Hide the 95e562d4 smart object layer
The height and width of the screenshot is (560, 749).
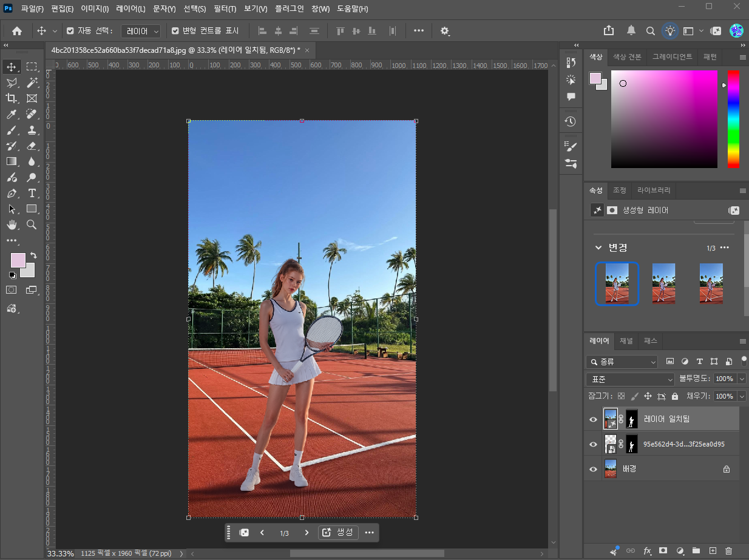(593, 444)
